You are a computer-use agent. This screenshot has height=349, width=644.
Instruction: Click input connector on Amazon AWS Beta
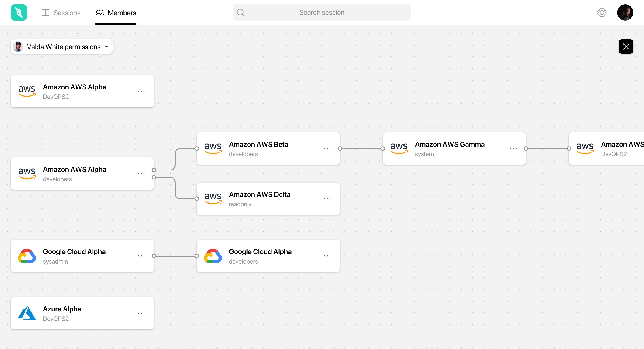pos(197,149)
